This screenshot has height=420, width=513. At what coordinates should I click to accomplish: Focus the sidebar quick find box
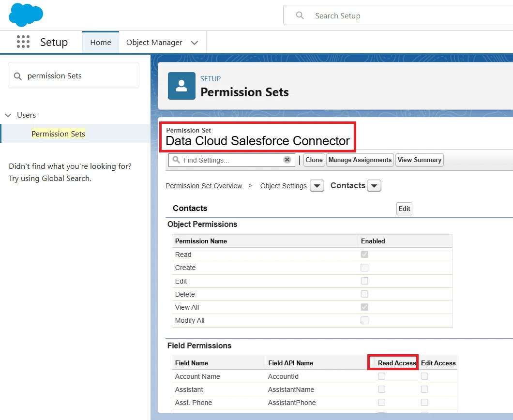[x=74, y=75]
